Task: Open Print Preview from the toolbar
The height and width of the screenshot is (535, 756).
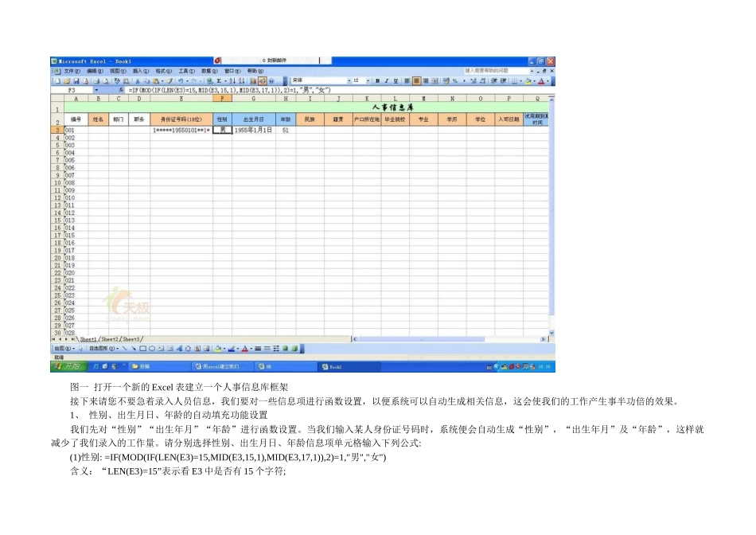Action: [106, 81]
